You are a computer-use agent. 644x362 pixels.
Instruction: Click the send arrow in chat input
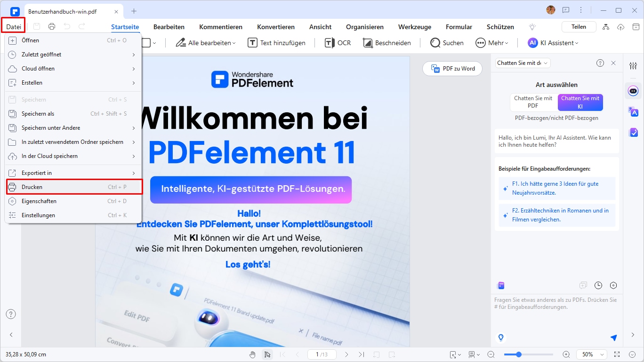(x=613, y=338)
